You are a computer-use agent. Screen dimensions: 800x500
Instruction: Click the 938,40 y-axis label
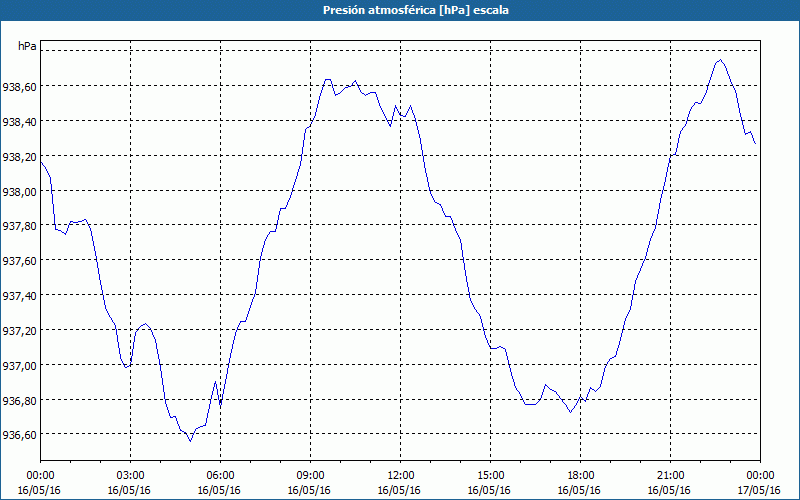pos(19,122)
